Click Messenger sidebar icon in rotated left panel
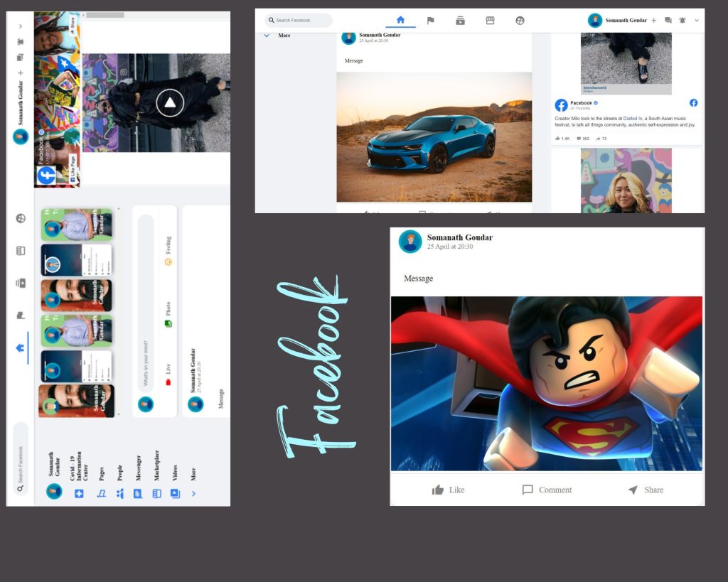Viewport: 728px width, 582px height. pyautogui.click(x=138, y=493)
